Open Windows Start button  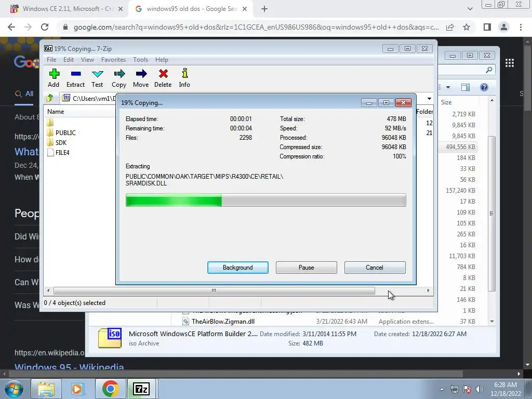[14, 389]
